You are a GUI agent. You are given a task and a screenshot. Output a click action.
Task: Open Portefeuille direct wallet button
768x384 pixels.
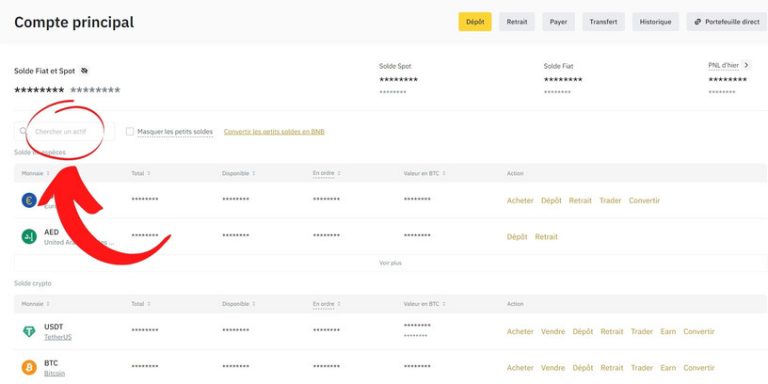pos(726,22)
